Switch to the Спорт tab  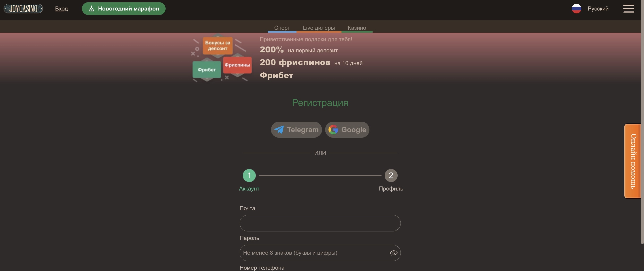click(282, 28)
